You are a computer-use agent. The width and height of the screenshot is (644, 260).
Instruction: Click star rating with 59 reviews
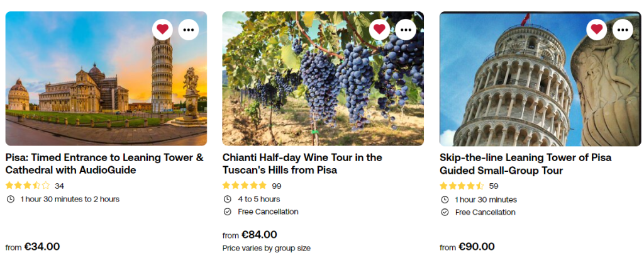point(462,186)
